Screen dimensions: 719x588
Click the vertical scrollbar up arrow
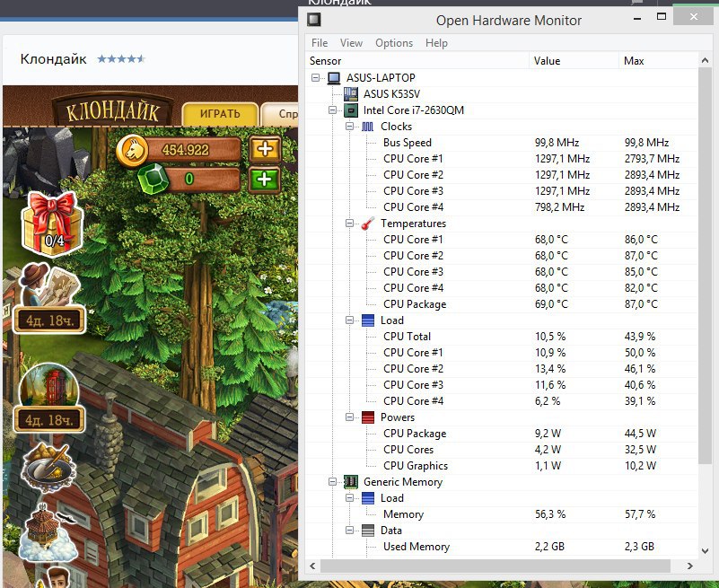[705, 60]
